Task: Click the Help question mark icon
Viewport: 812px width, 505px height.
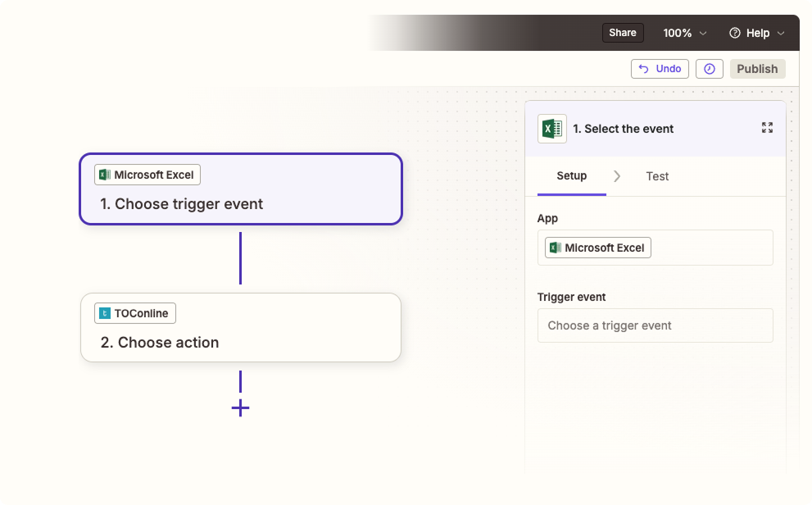Action: (734, 33)
